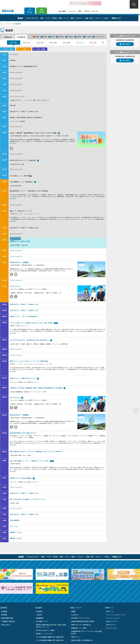Open KYOTOローカルCMコンテスト banner
Viewport: 140px width, 644px height.
tap(123, 574)
